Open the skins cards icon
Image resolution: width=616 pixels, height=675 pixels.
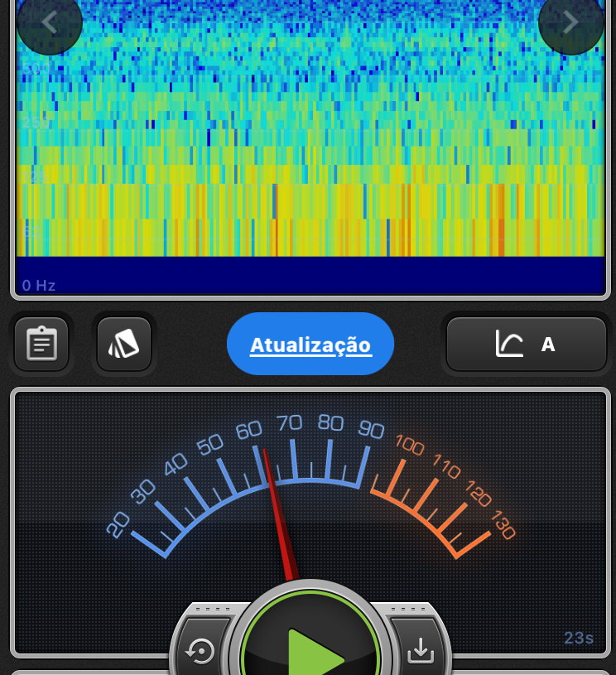(x=124, y=344)
